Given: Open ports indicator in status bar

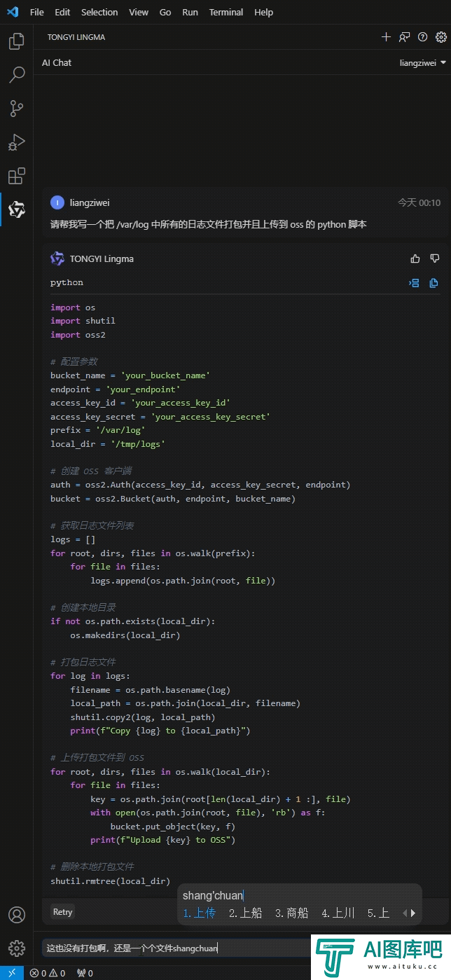Looking at the screenshot, I should click(84, 973).
